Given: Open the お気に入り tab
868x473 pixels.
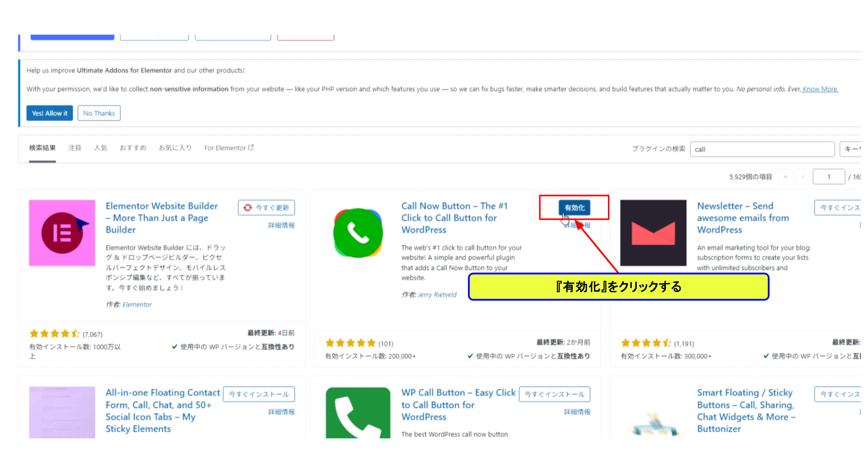Looking at the screenshot, I should pyautogui.click(x=175, y=148).
